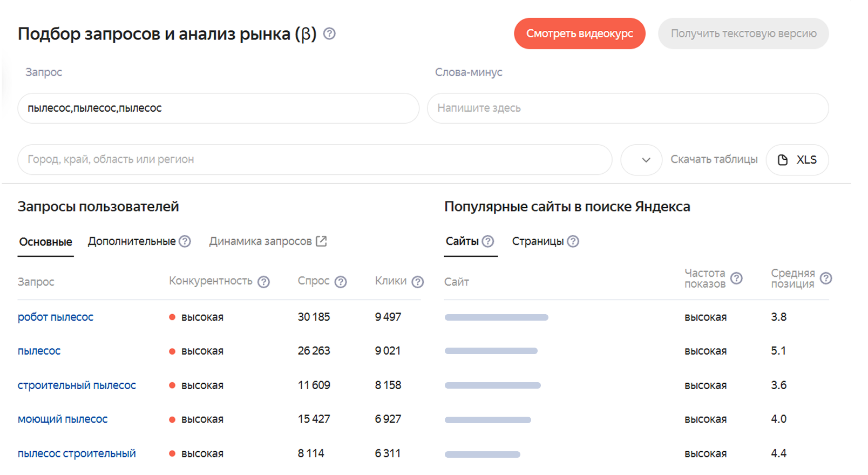The image size is (868, 475).
Task: Open the Страницы tab
Action: click(x=538, y=241)
